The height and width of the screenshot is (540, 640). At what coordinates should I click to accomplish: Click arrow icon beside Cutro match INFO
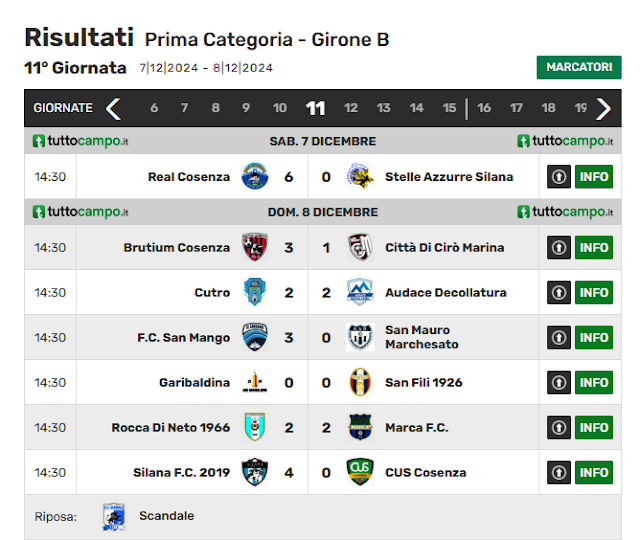559,292
